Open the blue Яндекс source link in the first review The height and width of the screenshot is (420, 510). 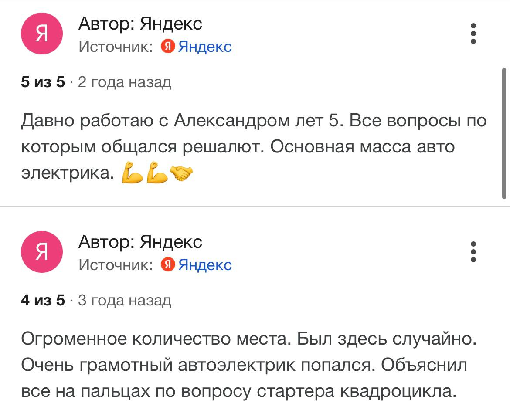click(x=205, y=46)
